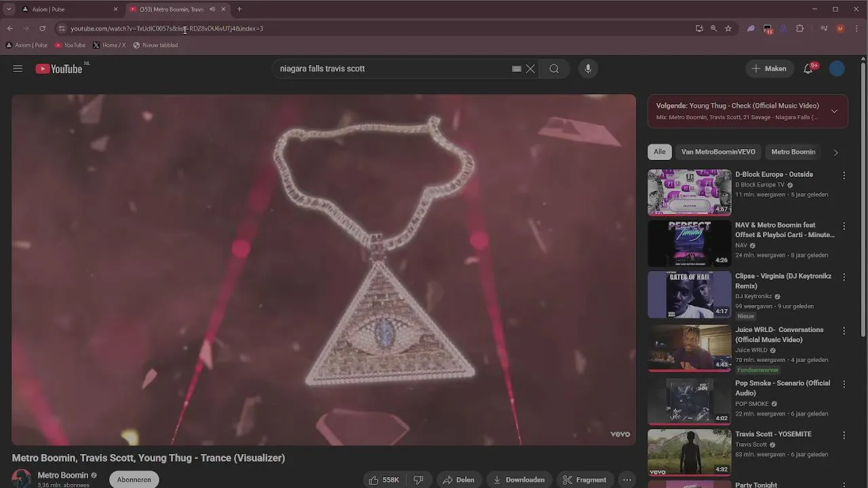Click the video player to pause
The height and width of the screenshot is (488, 868).
pos(323,270)
